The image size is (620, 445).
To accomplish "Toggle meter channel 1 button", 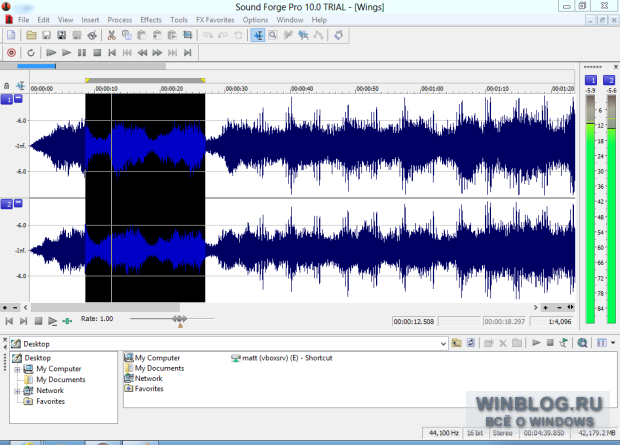I will click(591, 80).
